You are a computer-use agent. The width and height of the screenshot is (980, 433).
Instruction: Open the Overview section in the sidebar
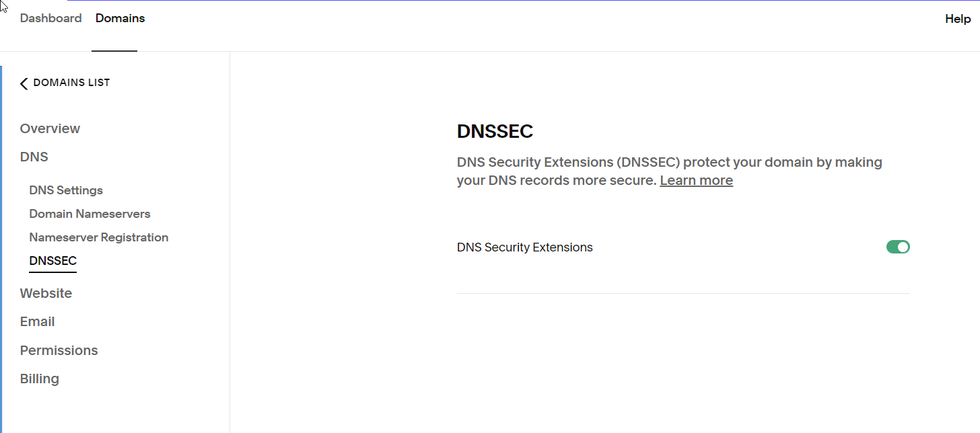(x=50, y=128)
